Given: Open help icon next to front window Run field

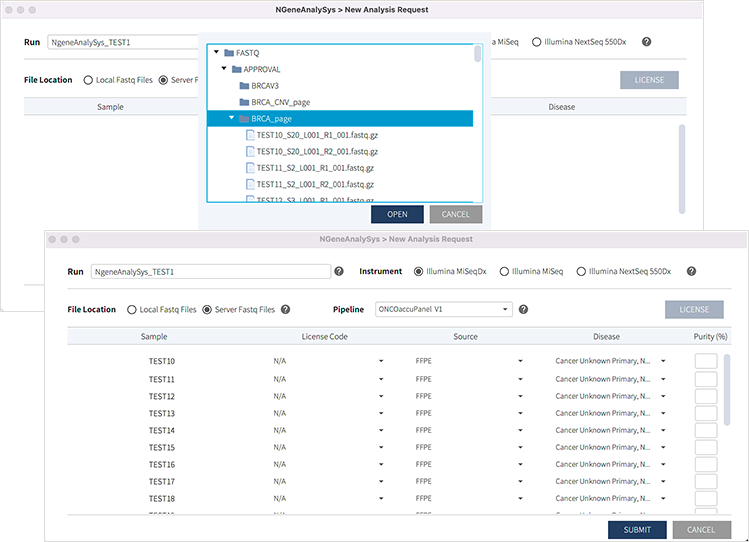Looking at the screenshot, I should pyautogui.click(x=339, y=271).
